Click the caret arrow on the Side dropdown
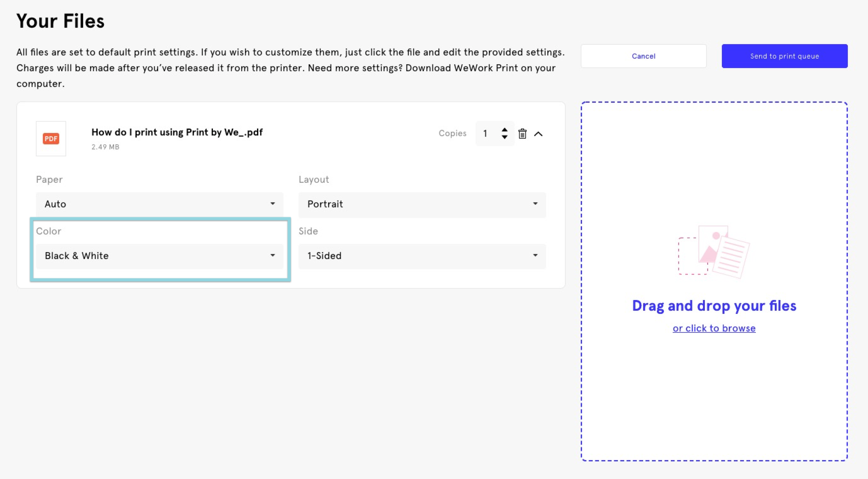This screenshot has height=479, width=868. (535, 256)
